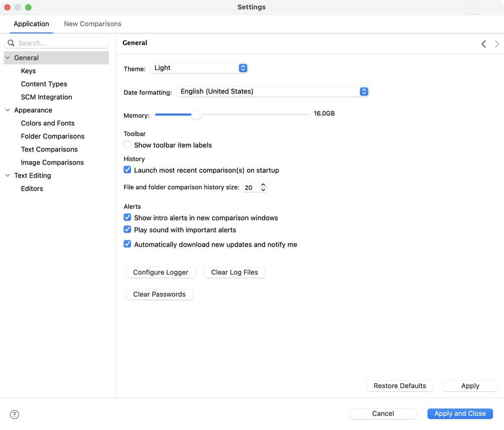Go forward with the right arrow
The image size is (504, 430).
[497, 44]
